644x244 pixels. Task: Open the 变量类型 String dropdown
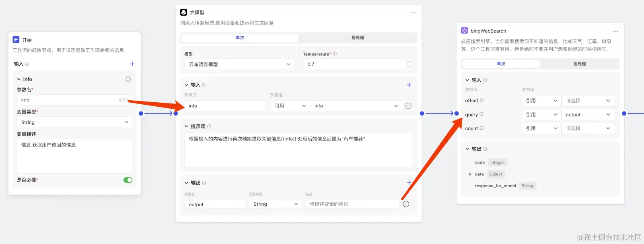click(x=74, y=122)
